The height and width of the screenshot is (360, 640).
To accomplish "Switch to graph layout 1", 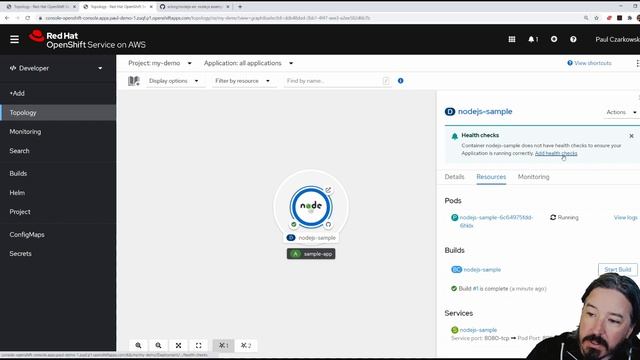I will pos(223,345).
